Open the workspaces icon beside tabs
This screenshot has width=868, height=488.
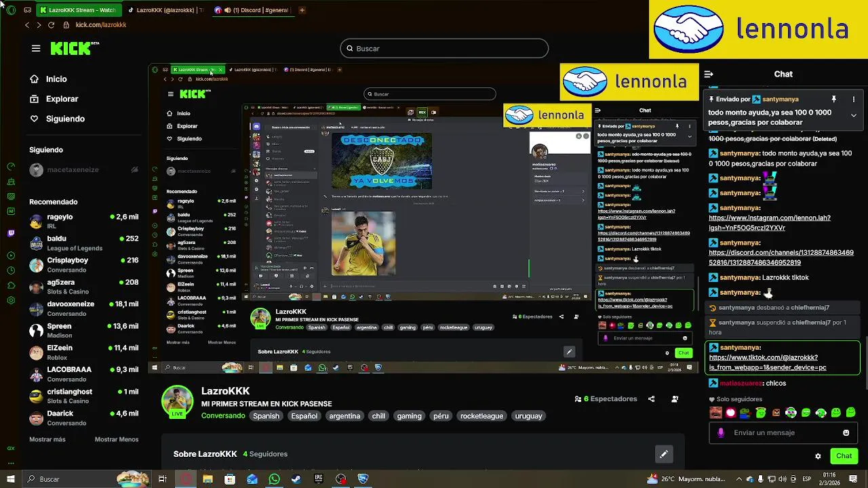(x=27, y=10)
